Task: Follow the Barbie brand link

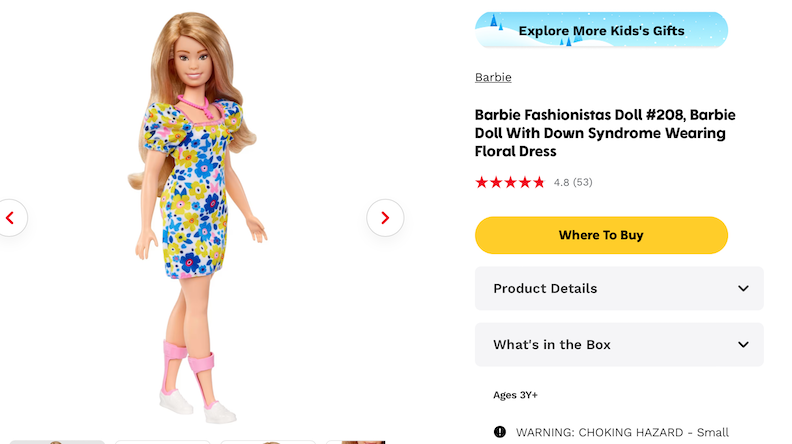Action: [493, 77]
